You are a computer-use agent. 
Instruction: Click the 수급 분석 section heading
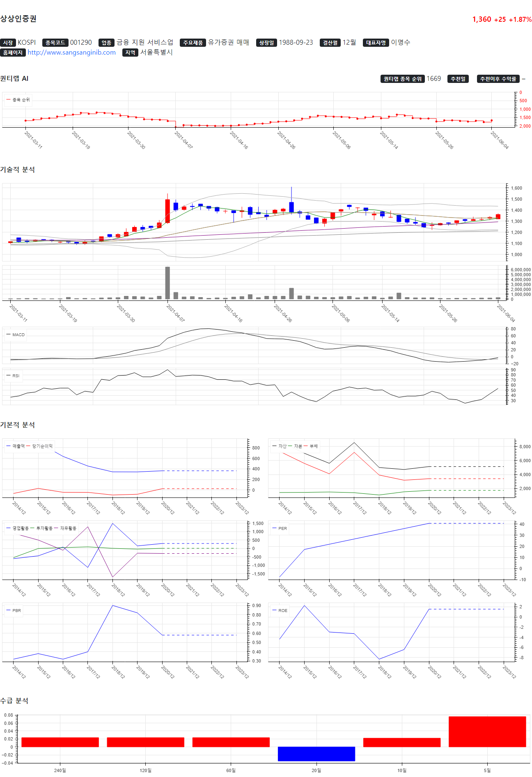(x=14, y=701)
